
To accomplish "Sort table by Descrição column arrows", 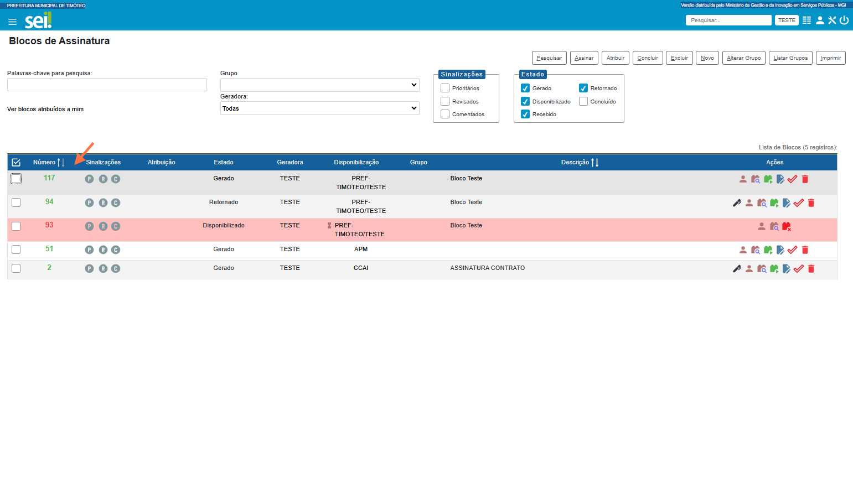I will click(x=595, y=163).
